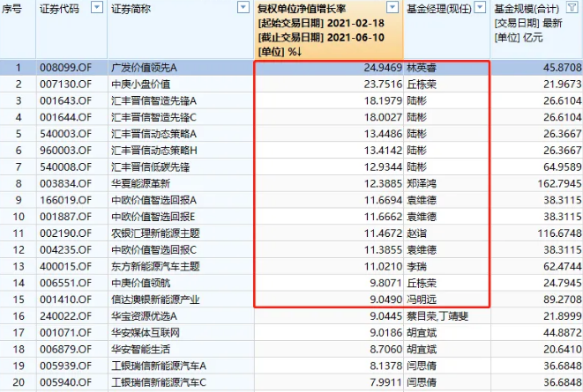Select fund code 960003.OF
Viewport: 583px width, 392px height.
pyautogui.click(x=65, y=151)
